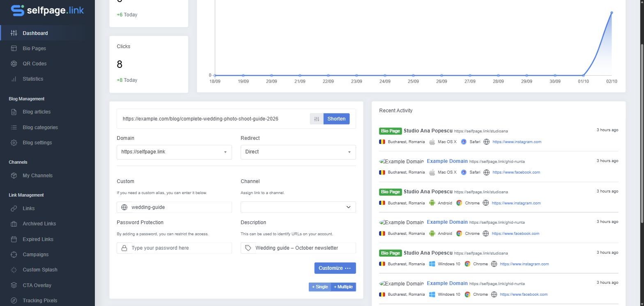Click the Shorten button
644x306 pixels.
click(336, 119)
